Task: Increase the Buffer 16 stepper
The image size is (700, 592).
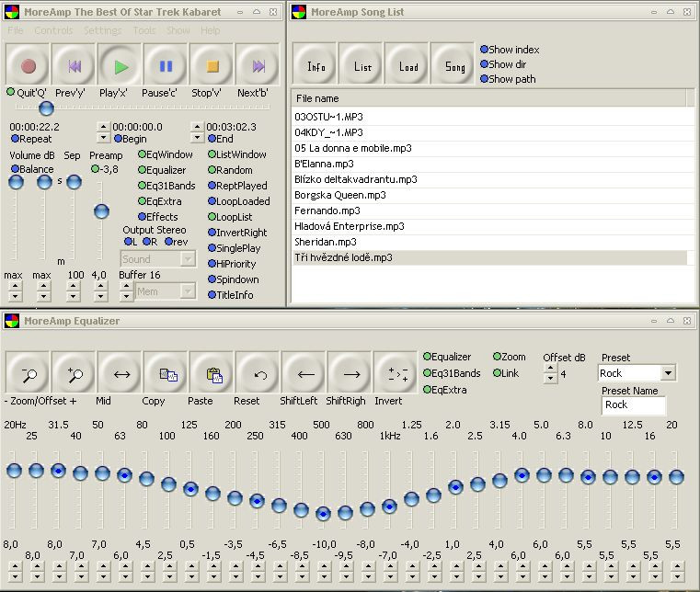Action: 126,286
